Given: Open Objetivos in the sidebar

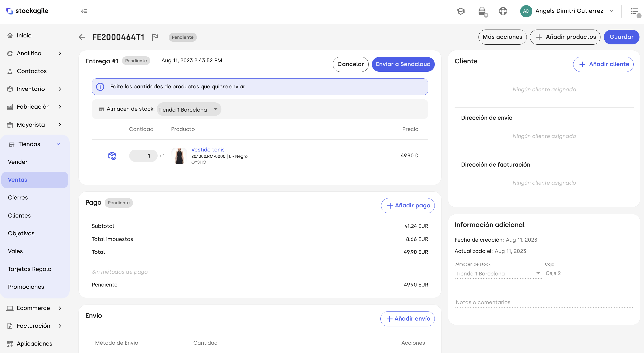Looking at the screenshot, I should pos(21,233).
